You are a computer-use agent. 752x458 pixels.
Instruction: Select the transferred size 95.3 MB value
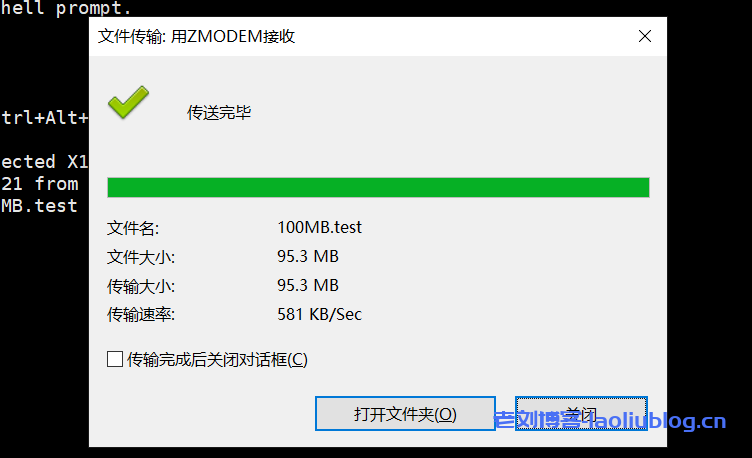[x=308, y=285]
